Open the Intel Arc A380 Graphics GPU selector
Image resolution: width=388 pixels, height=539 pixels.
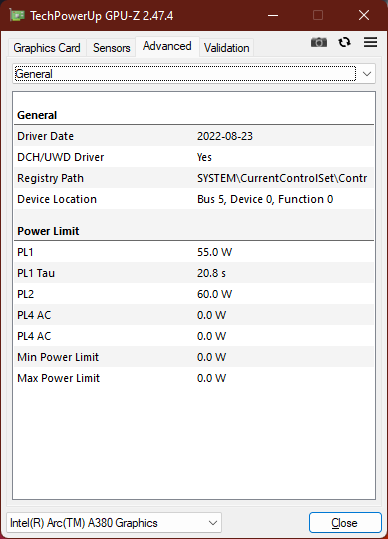click(114, 523)
